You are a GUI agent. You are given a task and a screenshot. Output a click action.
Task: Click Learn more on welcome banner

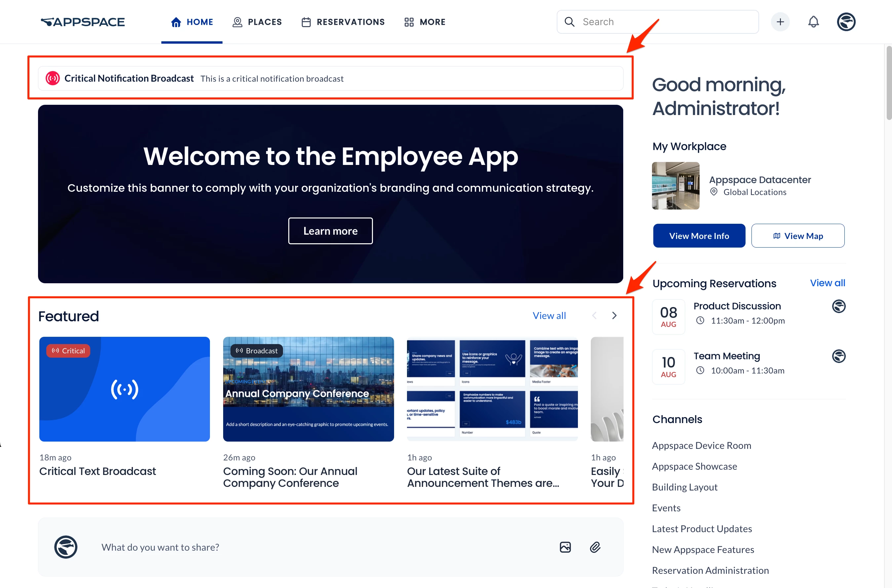330,231
